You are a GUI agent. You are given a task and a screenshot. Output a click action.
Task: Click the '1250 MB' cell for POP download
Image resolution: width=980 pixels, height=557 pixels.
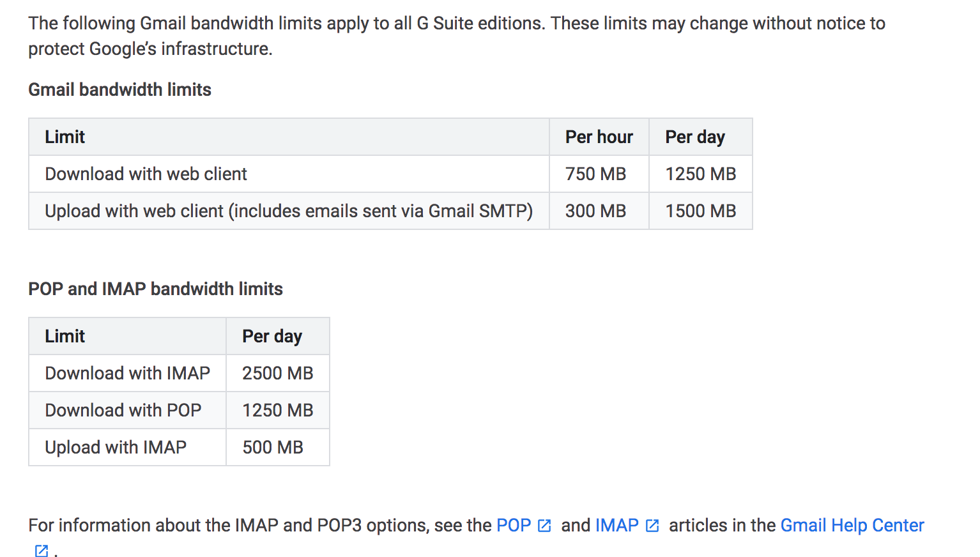278,410
